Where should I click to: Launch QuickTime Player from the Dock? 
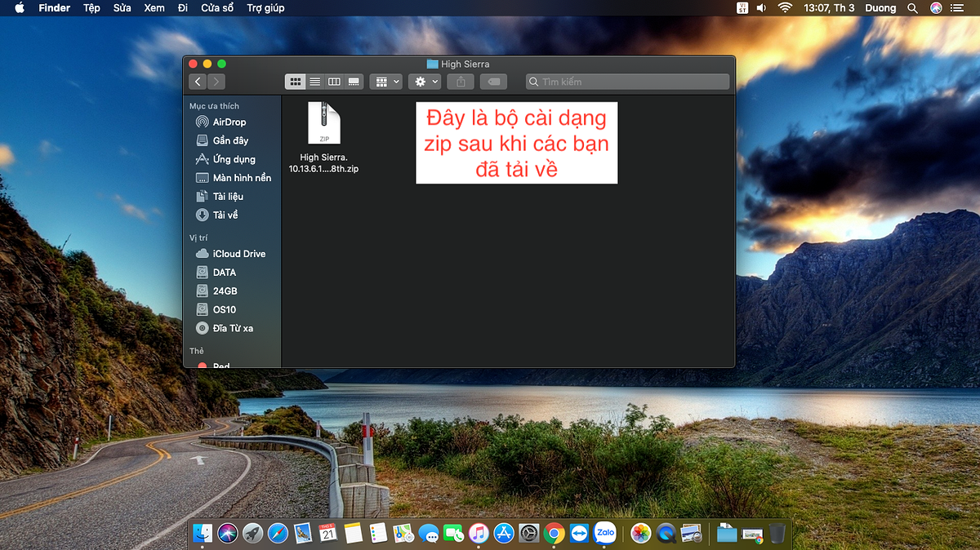[x=666, y=533]
